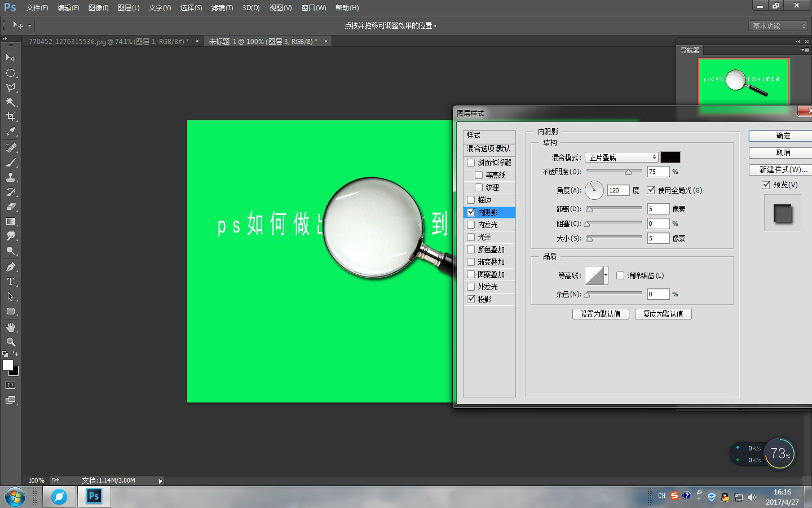812x508 pixels.
Task: Select the Rounded Rectangle shape tool
Action: (11, 311)
